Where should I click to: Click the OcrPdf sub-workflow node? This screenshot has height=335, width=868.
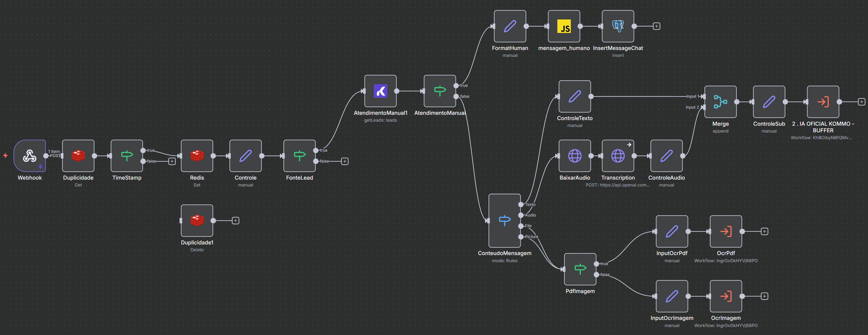[726, 231]
